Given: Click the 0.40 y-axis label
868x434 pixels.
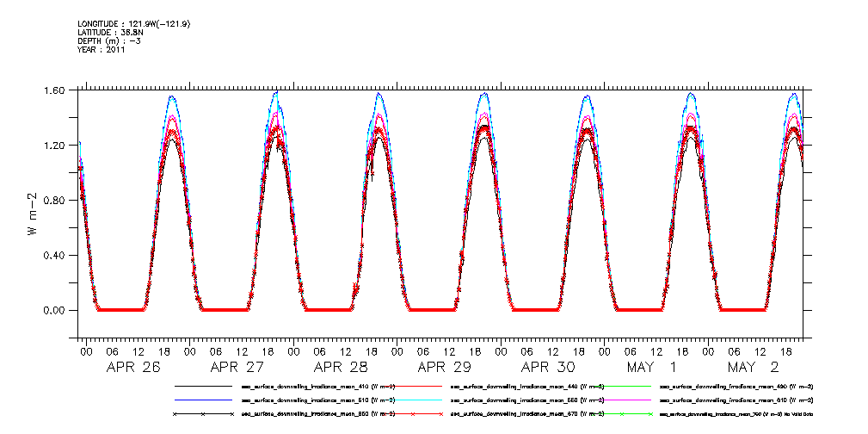Looking at the screenshot, I should [55, 255].
